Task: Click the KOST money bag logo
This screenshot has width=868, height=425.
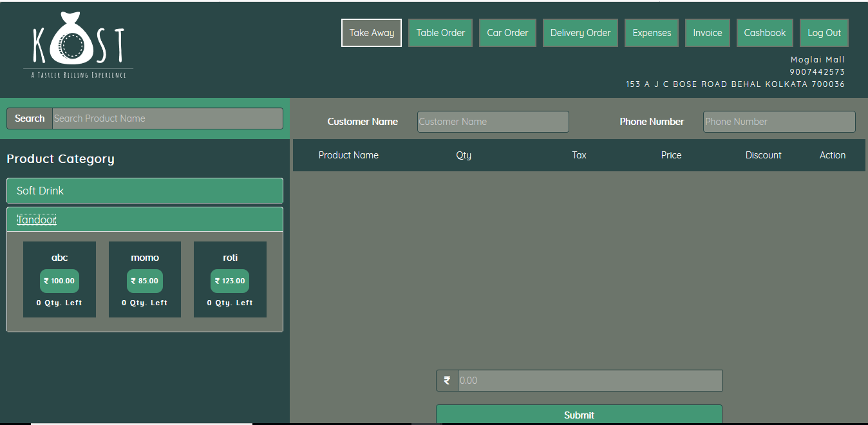Action: tap(78, 46)
